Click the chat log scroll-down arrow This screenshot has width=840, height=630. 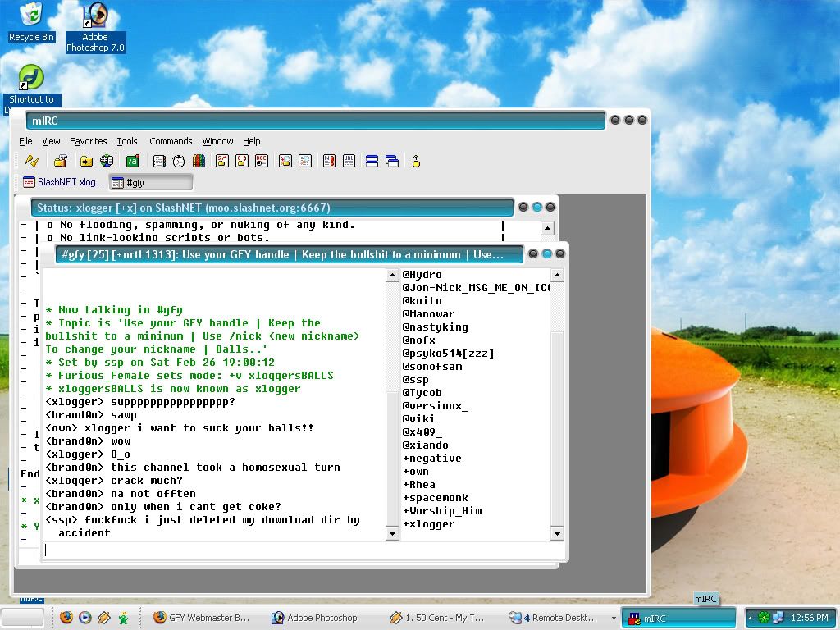tap(393, 533)
